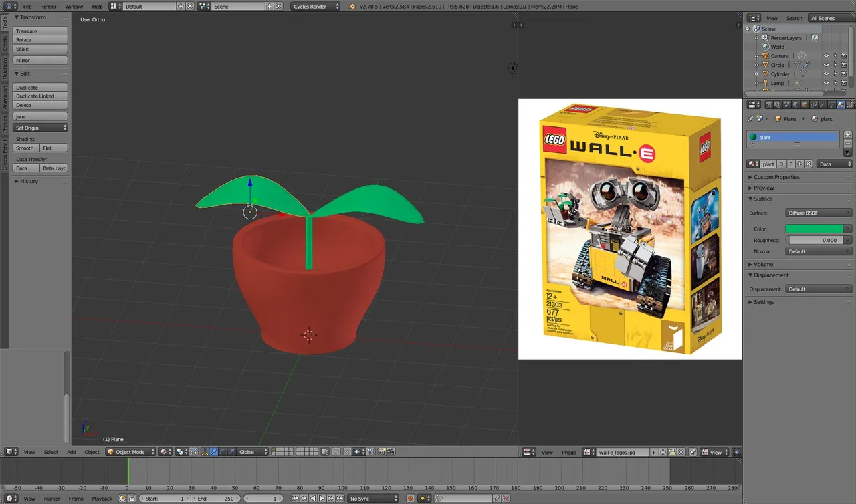
Task: Toggle visibility eye for Circle in outliner
Action: click(x=826, y=65)
